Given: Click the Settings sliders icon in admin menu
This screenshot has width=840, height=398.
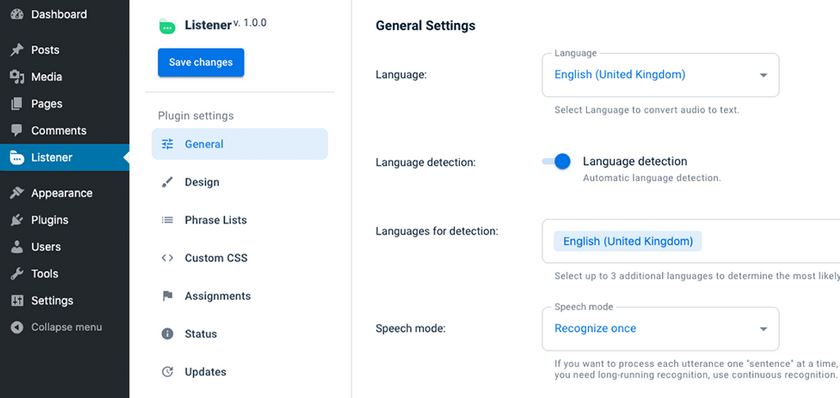Looking at the screenshot, I should click(17, 301).
